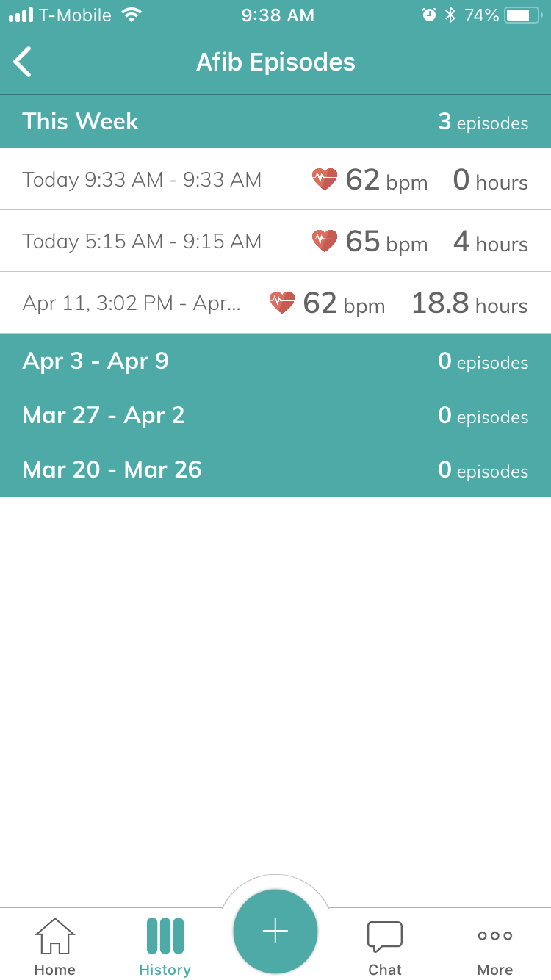551x980 pixels.
Task: Tap the back arrow in header
Action: click(24, 62)
